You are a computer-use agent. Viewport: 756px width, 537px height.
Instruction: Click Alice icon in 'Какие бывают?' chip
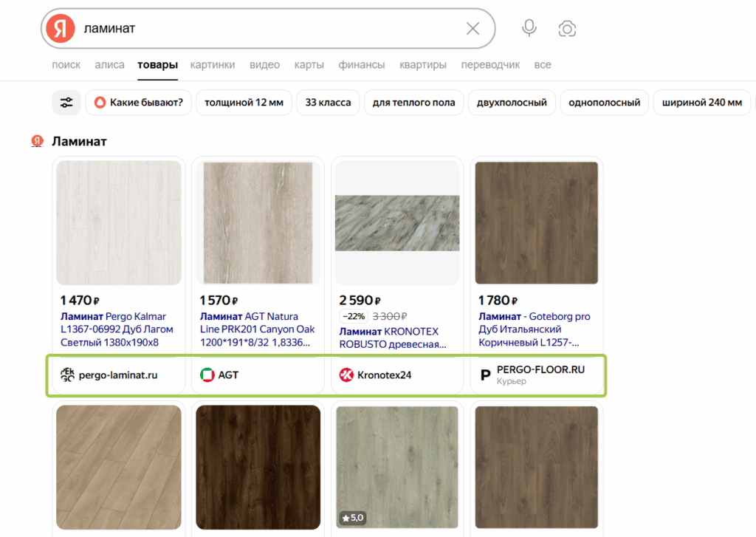[100, 102]
